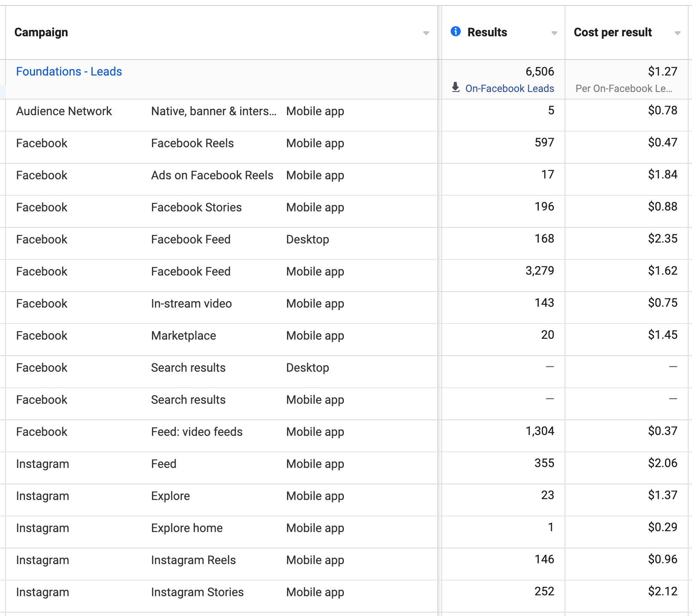Select the Facebook Reels placement row
Viewport: 692px width, 616px height.
click(192, 143)
